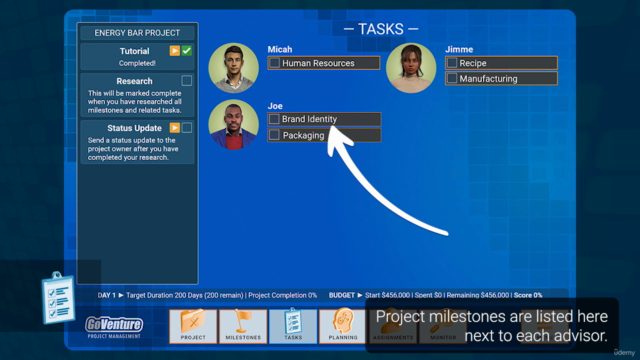Screen dimensions: 640x360
Task: Click the Remaining $456,000 value
Action: (x=478, y=295)
